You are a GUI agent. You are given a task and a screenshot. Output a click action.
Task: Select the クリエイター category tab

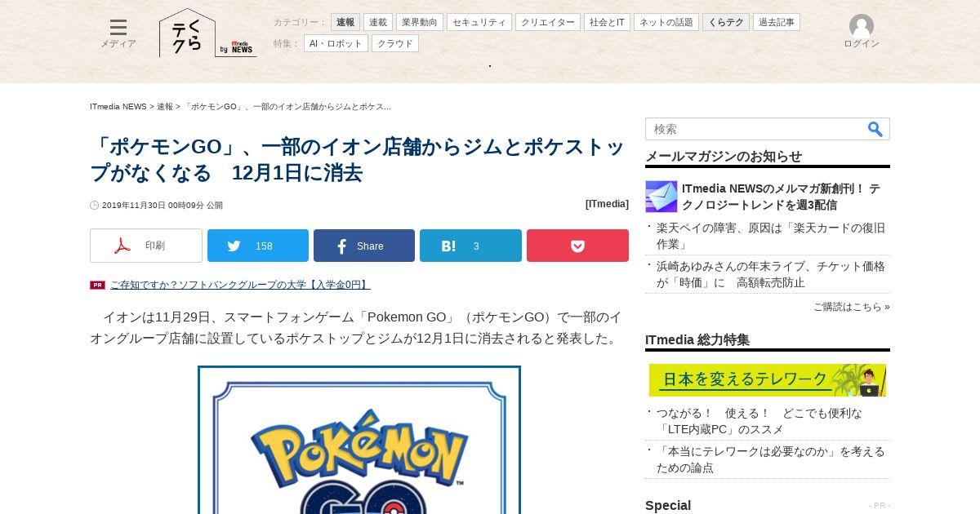point(548,22)
